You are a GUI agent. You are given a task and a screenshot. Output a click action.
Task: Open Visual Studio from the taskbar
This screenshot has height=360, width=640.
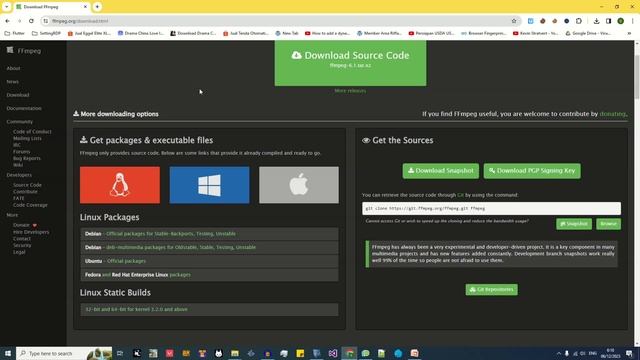(x=333, y=353)
